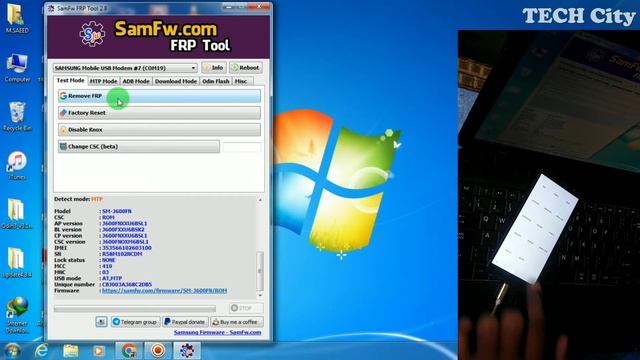Click the log panel scroll up arrow
This screenshot has height=360, width=640.
pyautogui.click(x=260, y=200)
